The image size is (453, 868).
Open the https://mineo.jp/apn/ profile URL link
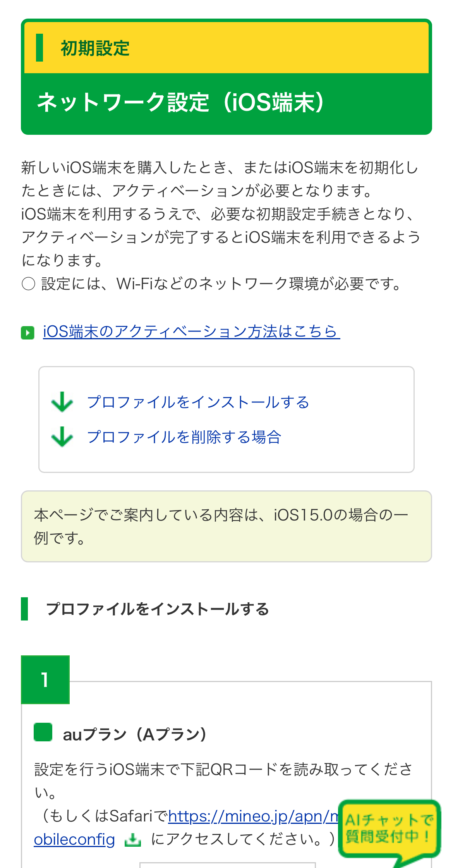coord(252,816)
